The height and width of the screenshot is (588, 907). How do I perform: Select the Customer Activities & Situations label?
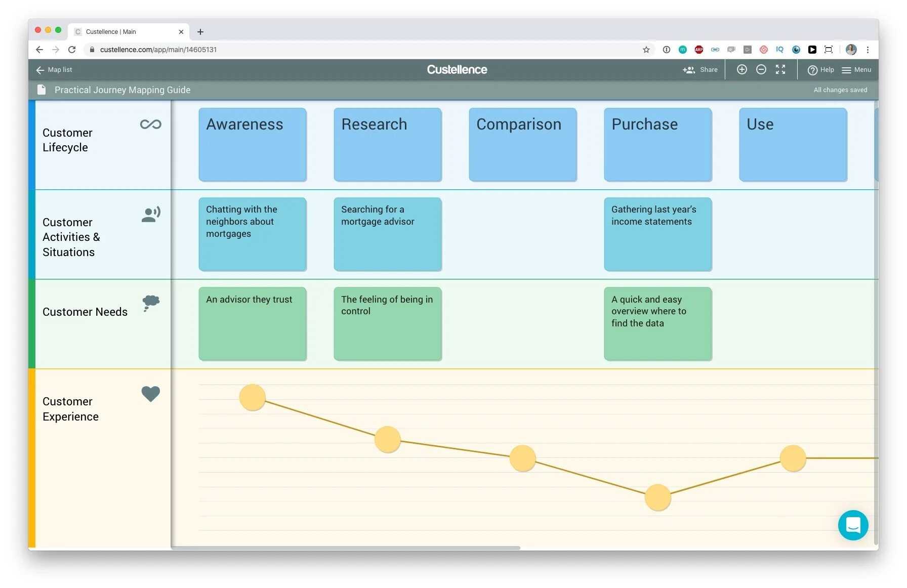[71, 237]
